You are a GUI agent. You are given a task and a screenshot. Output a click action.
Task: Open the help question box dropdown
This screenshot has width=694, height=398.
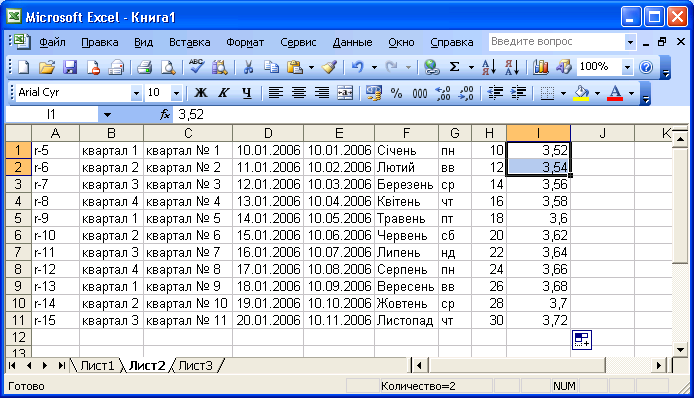click(630, 42)
